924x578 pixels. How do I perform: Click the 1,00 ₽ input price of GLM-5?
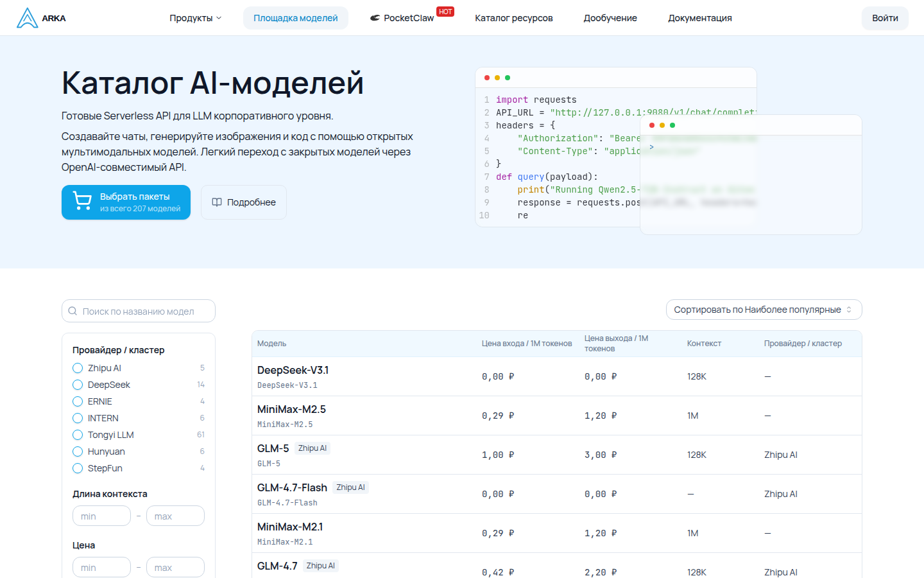pos(498,455)
